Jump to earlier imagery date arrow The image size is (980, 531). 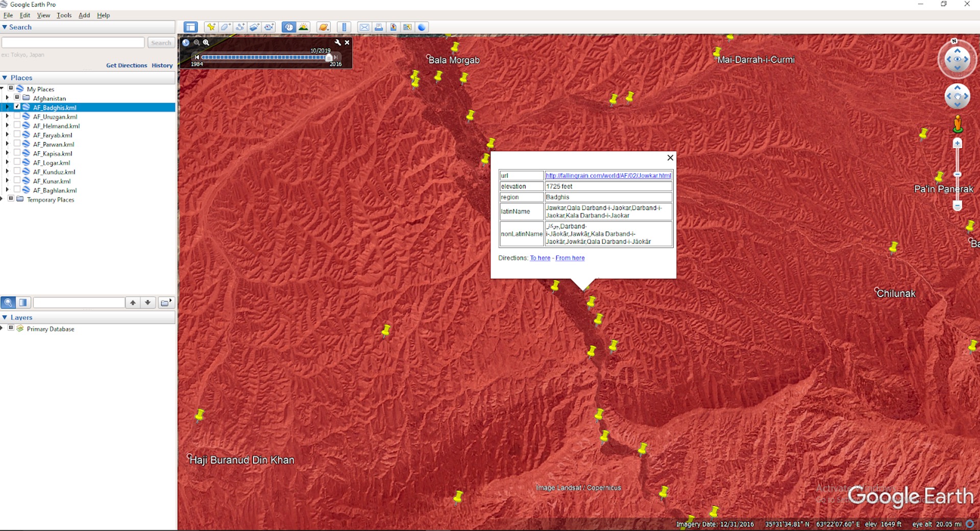[197, 57]
